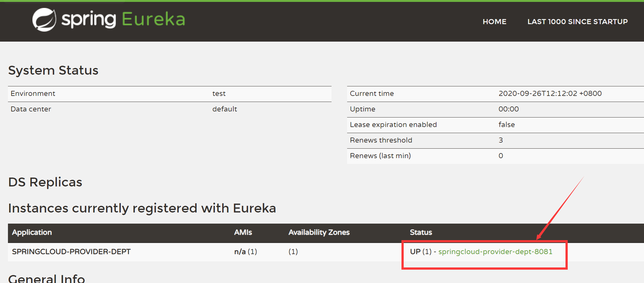This screenshot has width=644, height=283.
Task: Click the Spring leaf logo icon
Action: click(x=44, y=20)
